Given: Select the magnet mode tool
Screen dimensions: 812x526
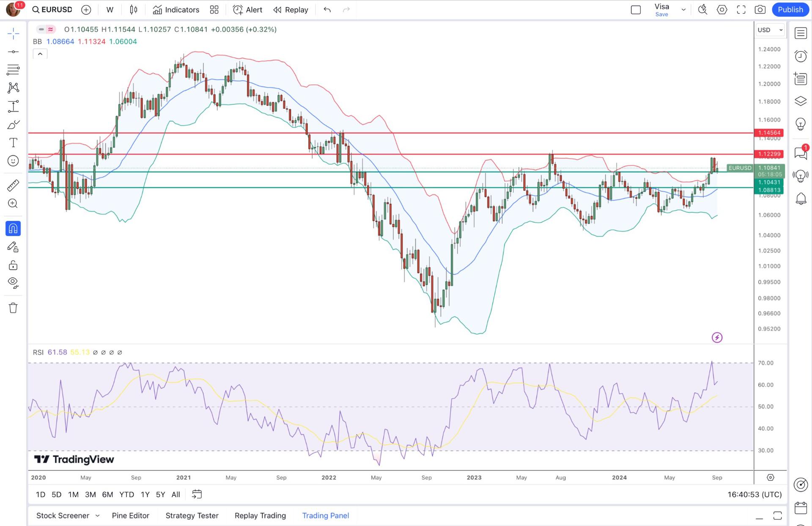Looking at the screenshot, I should tap(13, 228).
